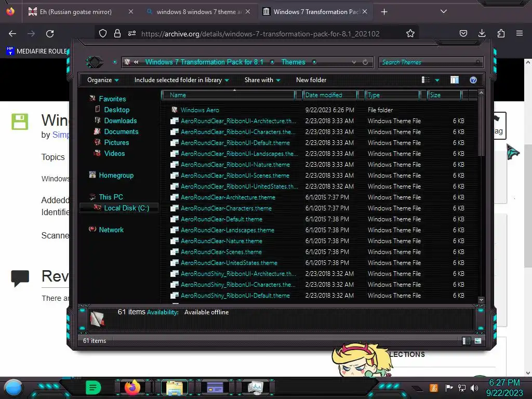Open the Help icon in Explorer toolbar

click(473, 80)
